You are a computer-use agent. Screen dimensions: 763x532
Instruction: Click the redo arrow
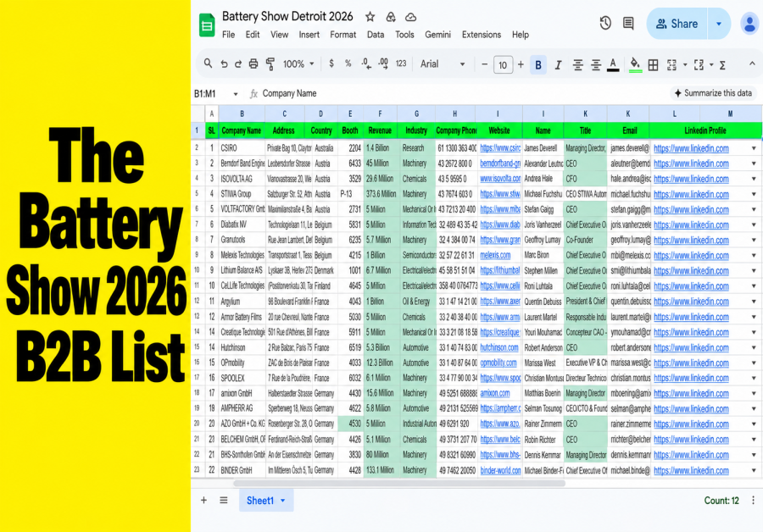238,64
